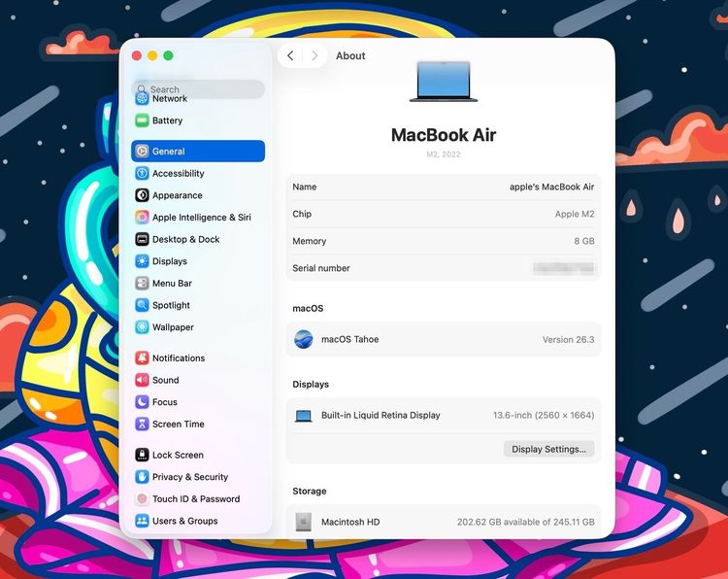Open Touch ID & Password fingerprint icon
This screenshot has width=728, height=579.
tap(142, 499)
